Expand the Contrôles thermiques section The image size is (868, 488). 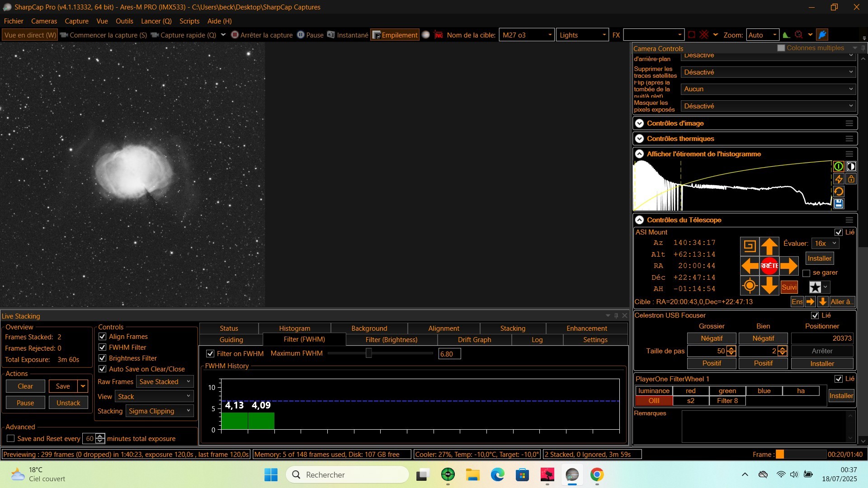click(x=639, y=139)
